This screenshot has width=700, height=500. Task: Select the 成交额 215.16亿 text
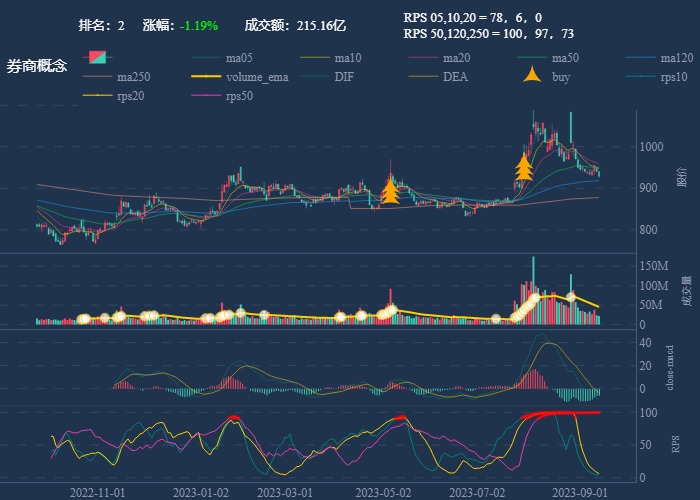[x=295, y=24]
